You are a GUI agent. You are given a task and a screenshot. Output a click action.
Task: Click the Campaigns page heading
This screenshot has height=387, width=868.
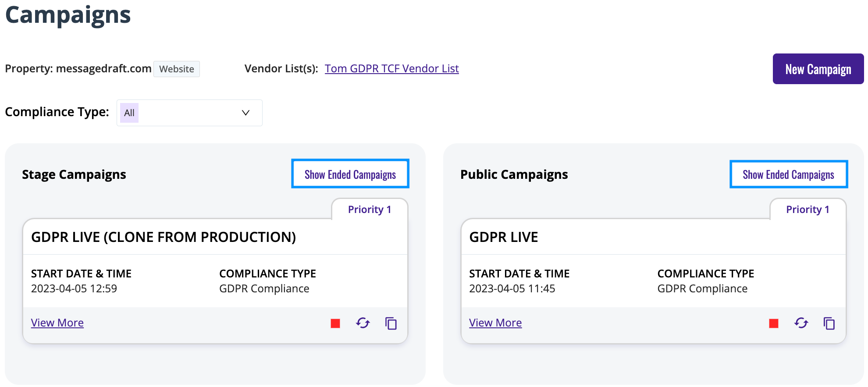pyautogui.click(x=68, y=15)
